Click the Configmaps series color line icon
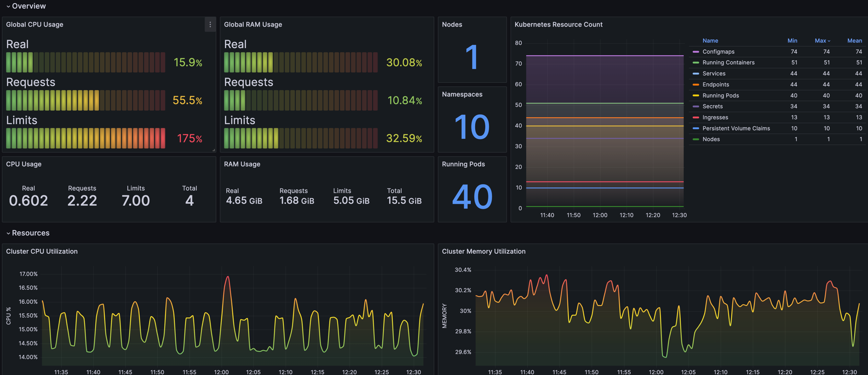This screenshot has height=375, width=868. [696, 52]
